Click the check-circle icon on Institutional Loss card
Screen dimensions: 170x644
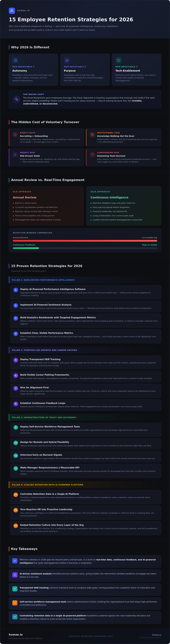(x=92, y=134)
